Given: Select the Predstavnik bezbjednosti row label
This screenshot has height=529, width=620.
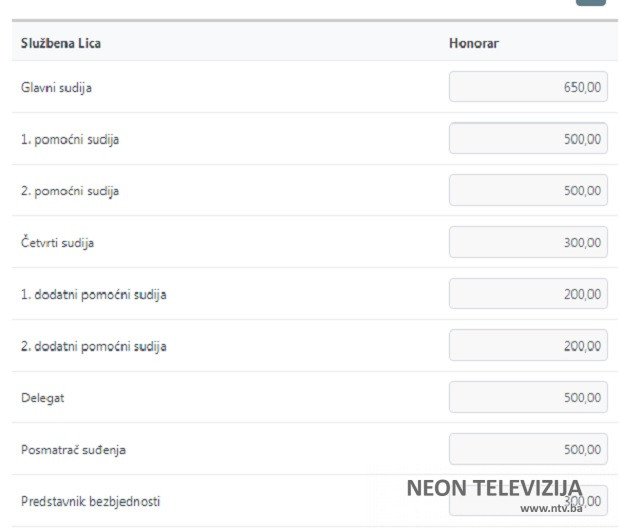Looking at the screenshot, I should [x=90, y=501].
